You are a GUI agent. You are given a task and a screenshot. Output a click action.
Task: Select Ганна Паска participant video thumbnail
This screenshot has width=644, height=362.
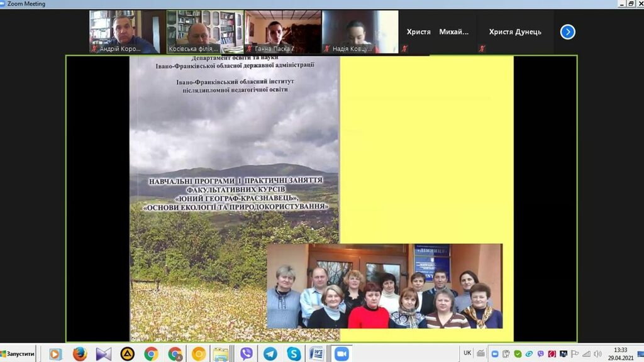coord(283,31)
